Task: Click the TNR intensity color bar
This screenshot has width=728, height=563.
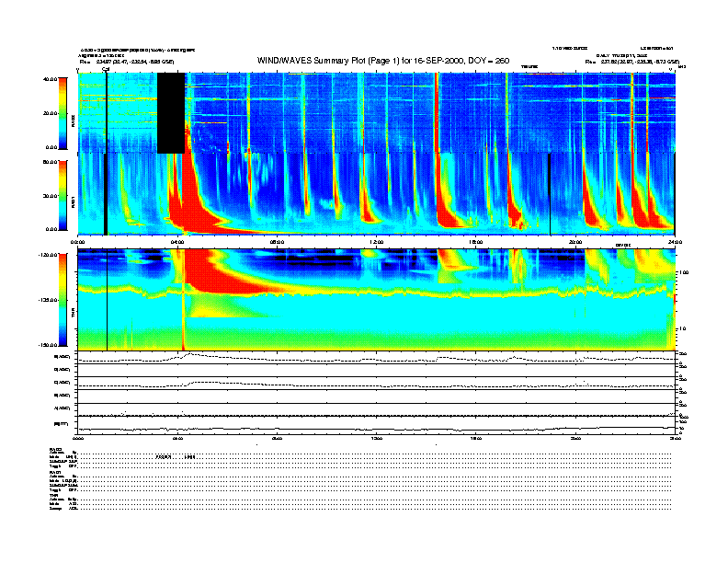Action: [x=63, y=300]
